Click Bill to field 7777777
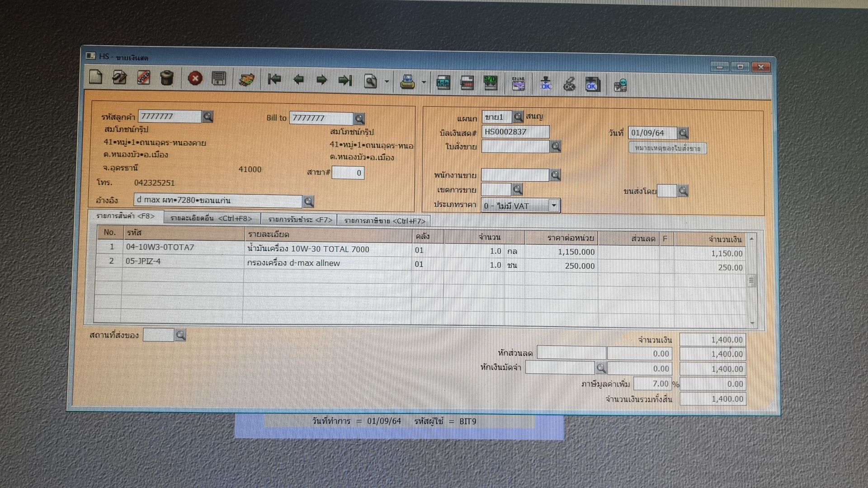The width and height of the screenshot is (868, 488). click(321, 118)
